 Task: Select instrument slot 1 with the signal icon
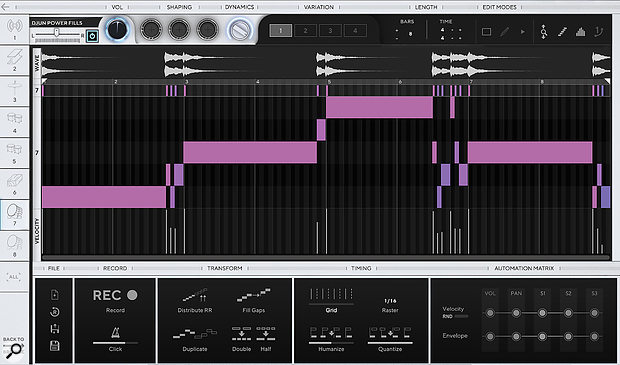click(x=15, y=29)
